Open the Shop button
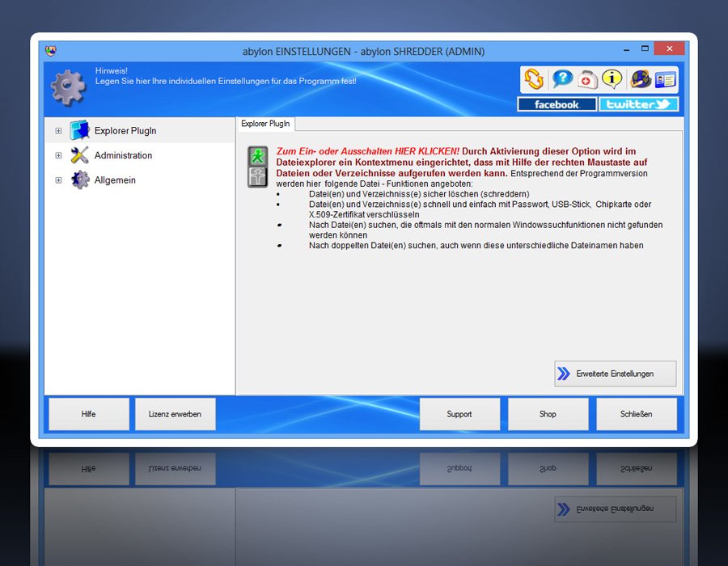Viewport: 728px width, 566px height. [548, 414]
